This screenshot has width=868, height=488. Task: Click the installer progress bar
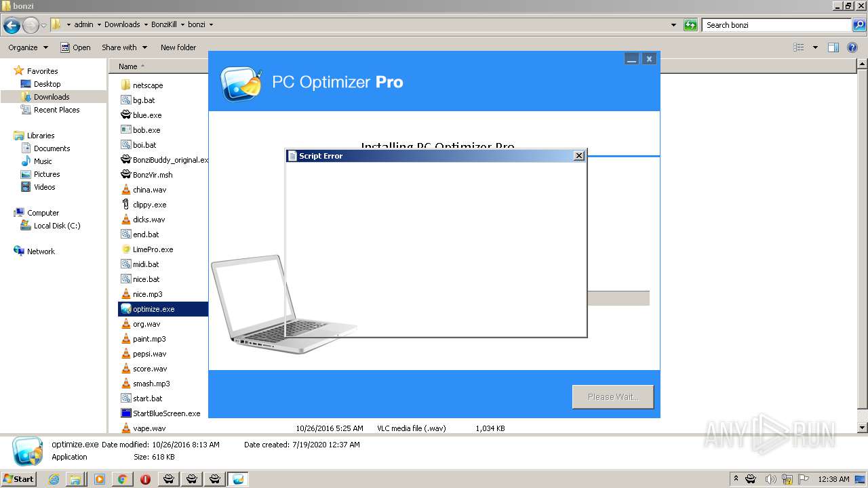pyautogui.click(x=618, y=298)
